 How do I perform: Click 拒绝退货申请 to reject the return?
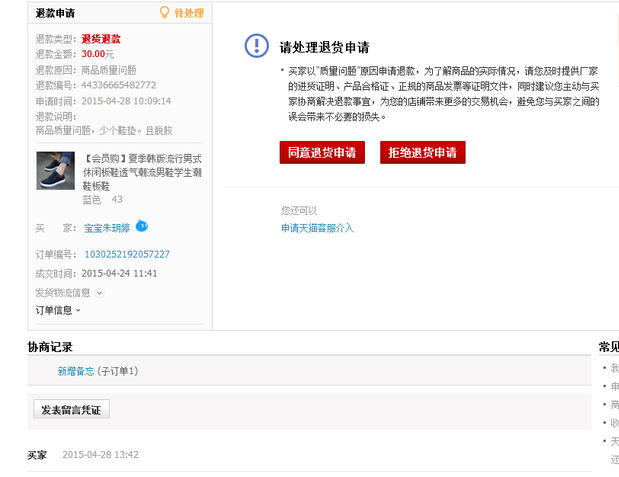click(x=422, y=152)
